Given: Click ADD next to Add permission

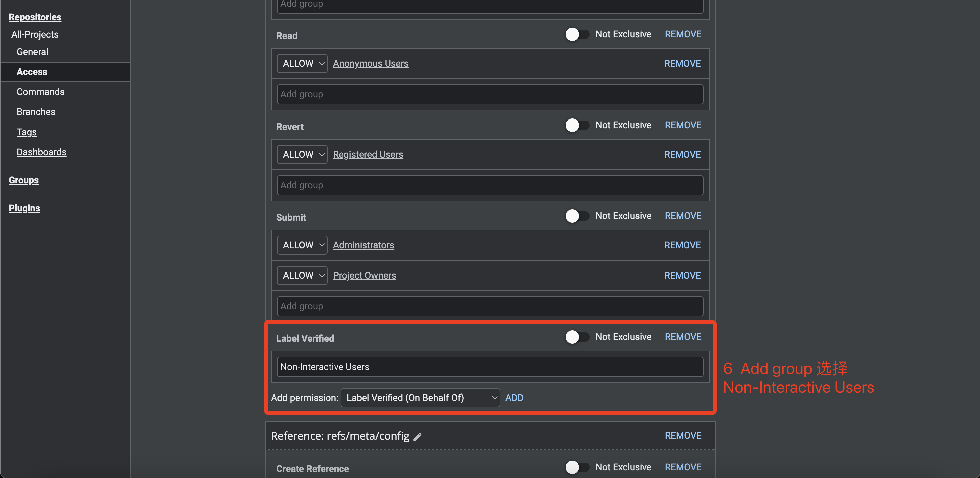Looking at the screenshot, I should (x=514, y=398).
